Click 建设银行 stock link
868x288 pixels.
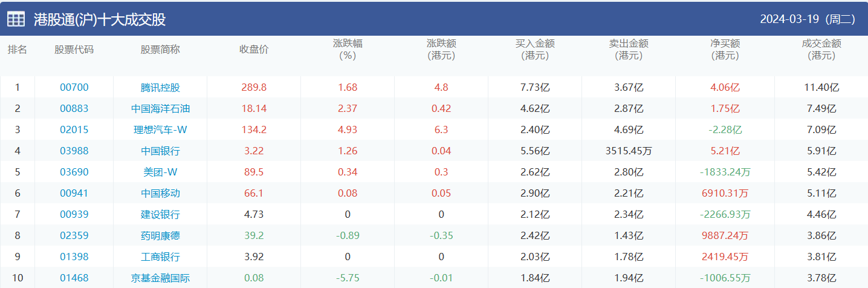click(x=160, y=214)
